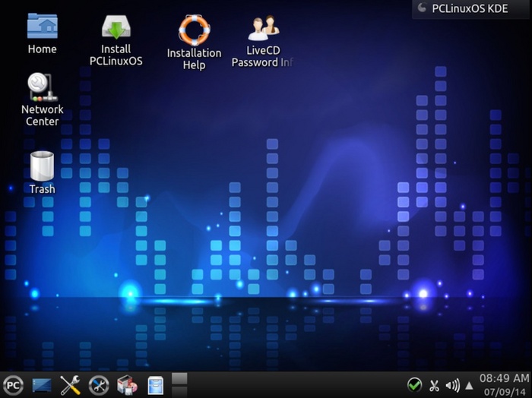Switch to the lower virtual desktop in pager

[x=179, y=392]
